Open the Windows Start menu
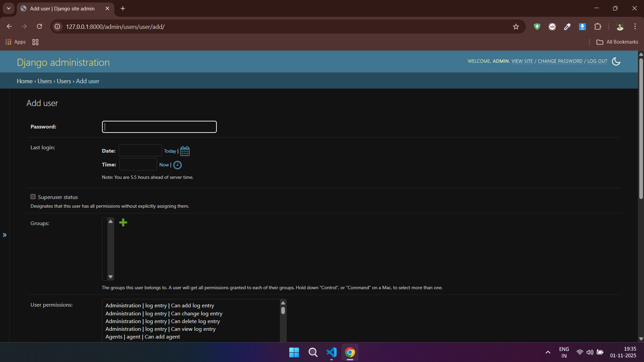Screen dimensions: 644x362 (294, 352)
